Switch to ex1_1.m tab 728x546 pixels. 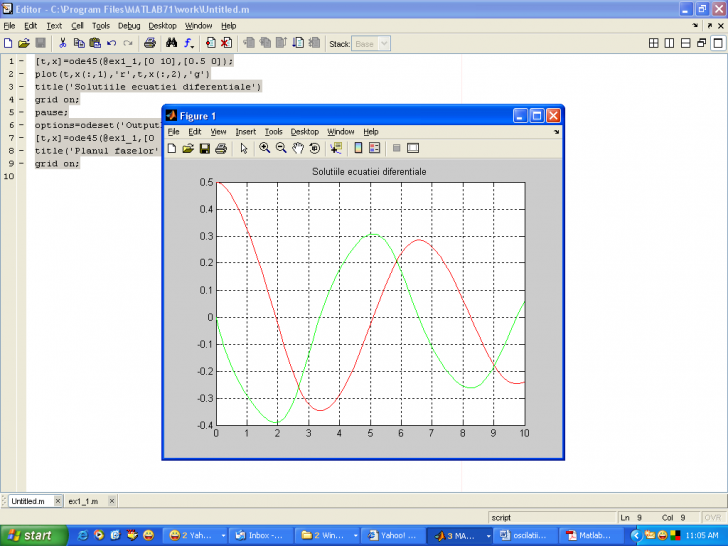coord(83,501)
